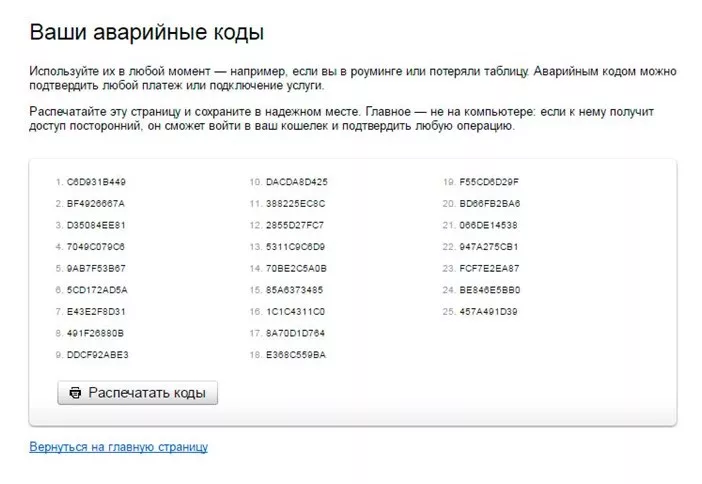This screenshot has height=484, width=702.
Task: Click emergency code number 7 starting with E43E
Action: pos(96,311)
